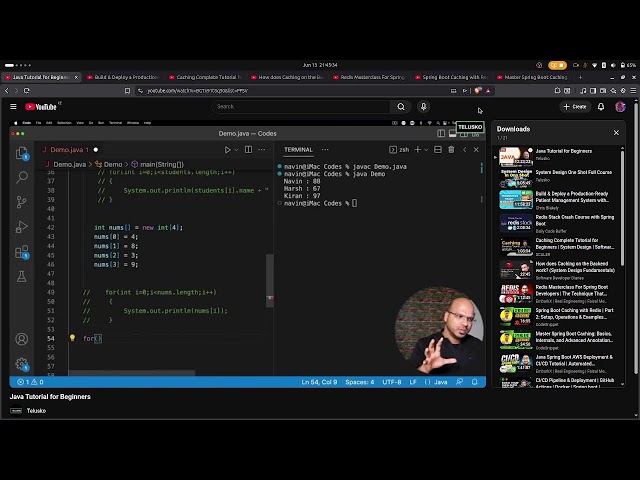Switch to Build & Deploy a Production tab

(123, 77)
